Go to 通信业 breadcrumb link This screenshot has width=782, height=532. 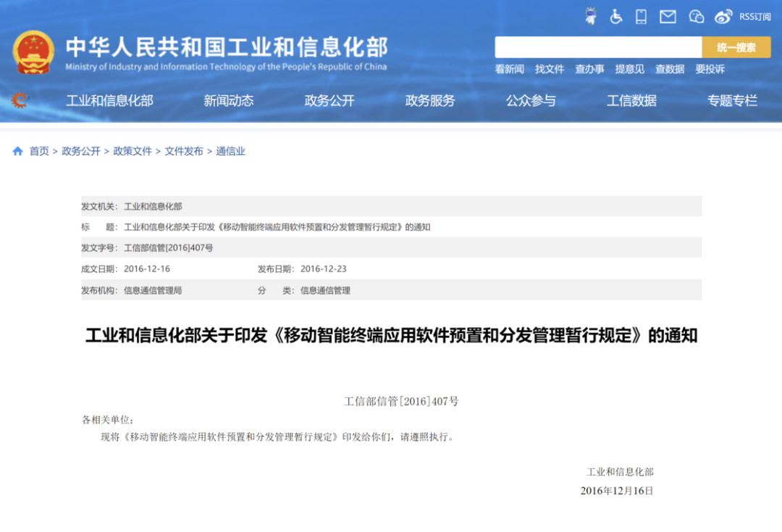(x=230, y=151)
